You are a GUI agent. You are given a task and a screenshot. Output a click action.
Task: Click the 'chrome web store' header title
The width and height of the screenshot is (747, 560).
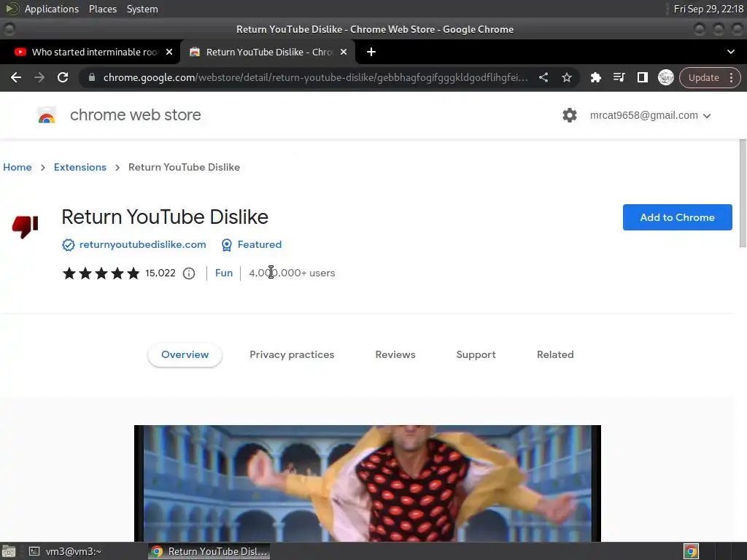[x=135, y=115]
